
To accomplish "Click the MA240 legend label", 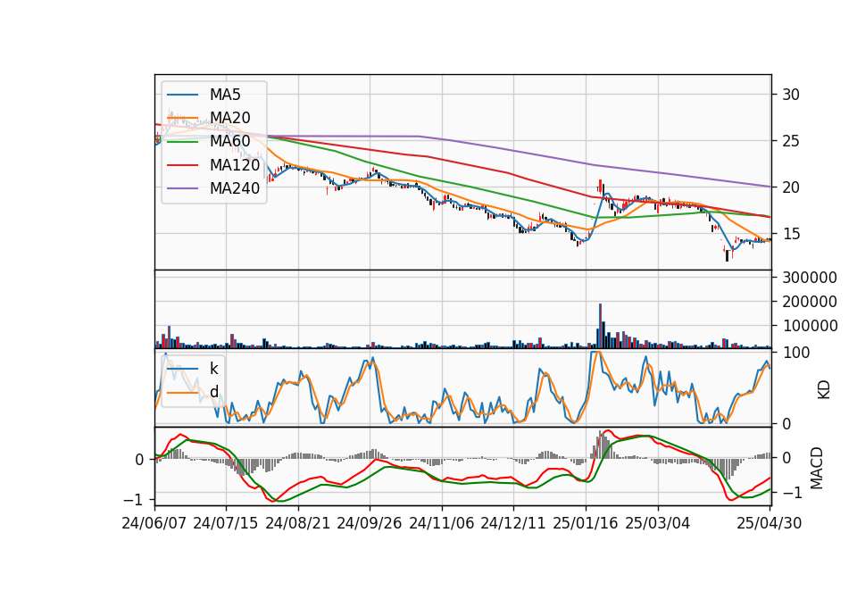I will click(x=235, y=188).
